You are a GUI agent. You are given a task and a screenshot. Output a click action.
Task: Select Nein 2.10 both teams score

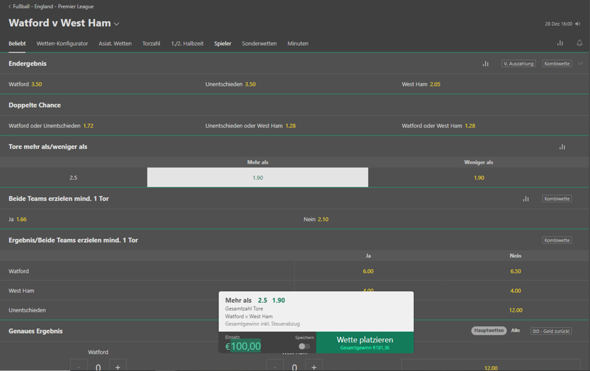[x=316, y=219]
